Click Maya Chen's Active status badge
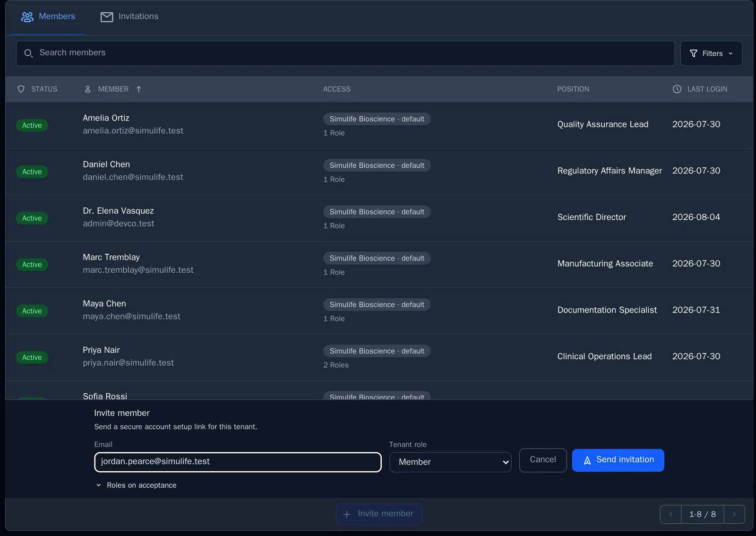756x536 pixels. pyautogui.click(x=32, y=311)
